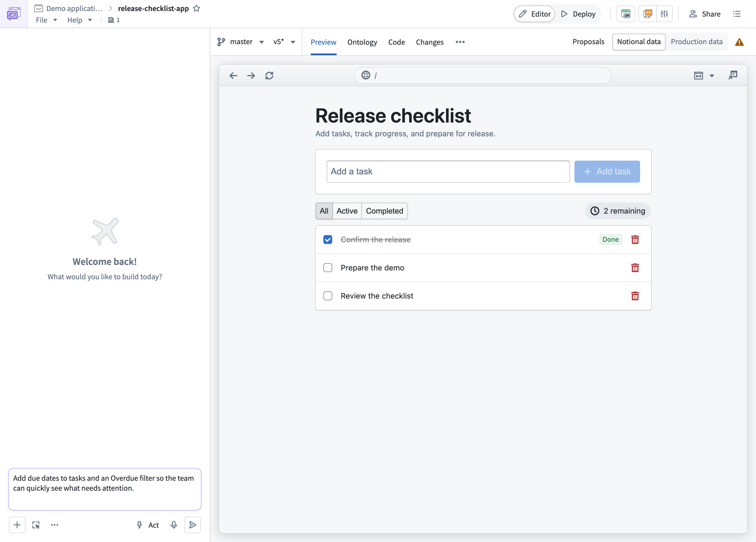
Task: Switch to Production data
Action: 697,42
